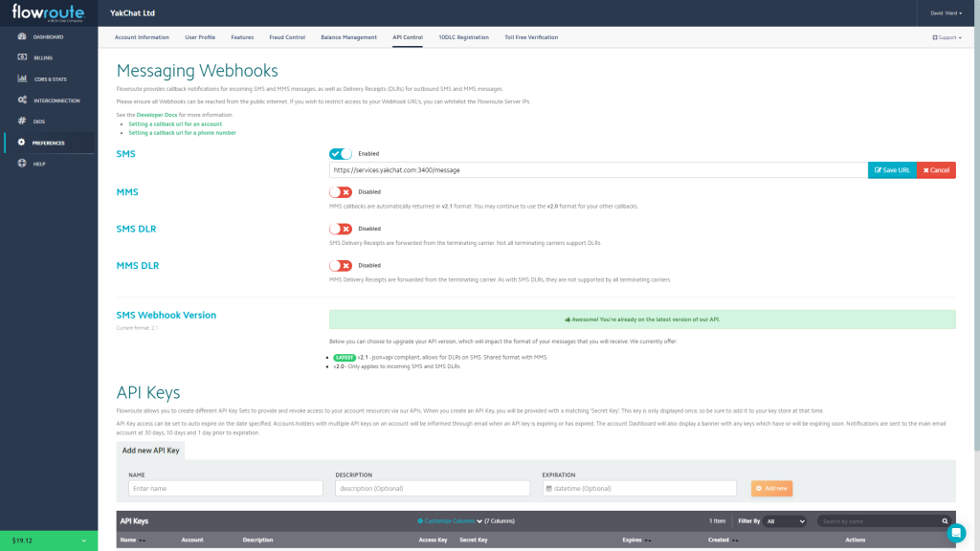Click the 'Search by name' box

879,521
